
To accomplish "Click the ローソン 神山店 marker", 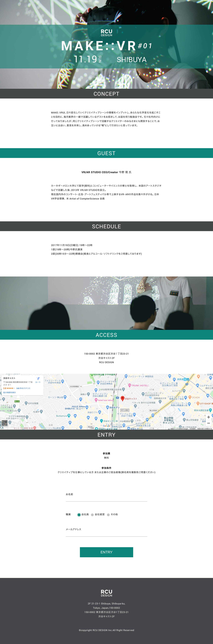I will pyautogui.click(x=65, y=397).
